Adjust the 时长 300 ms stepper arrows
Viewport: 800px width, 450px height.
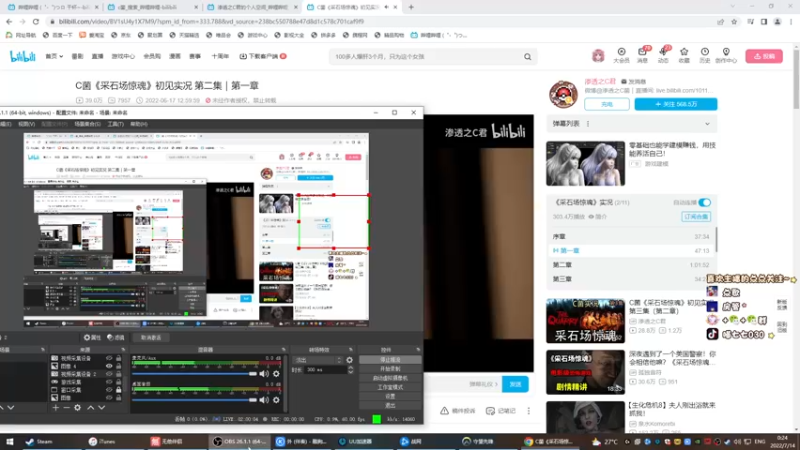[x=351, y=369]
